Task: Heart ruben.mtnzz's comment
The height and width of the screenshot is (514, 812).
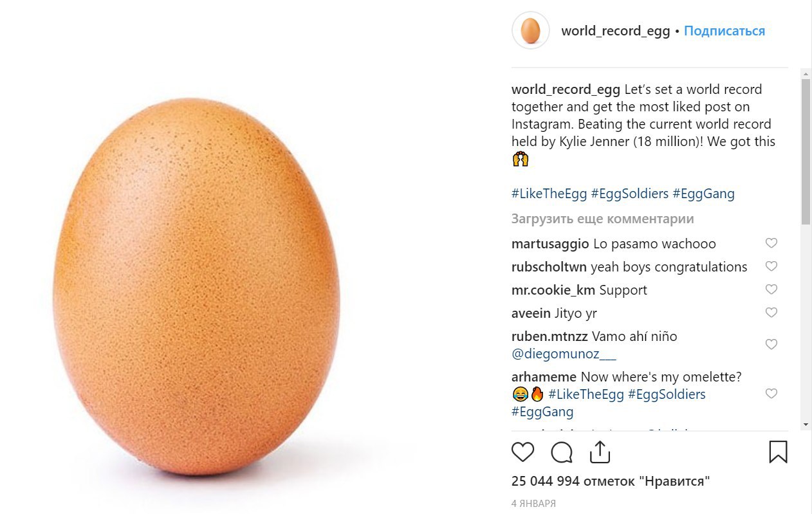Action: (771, 345)
